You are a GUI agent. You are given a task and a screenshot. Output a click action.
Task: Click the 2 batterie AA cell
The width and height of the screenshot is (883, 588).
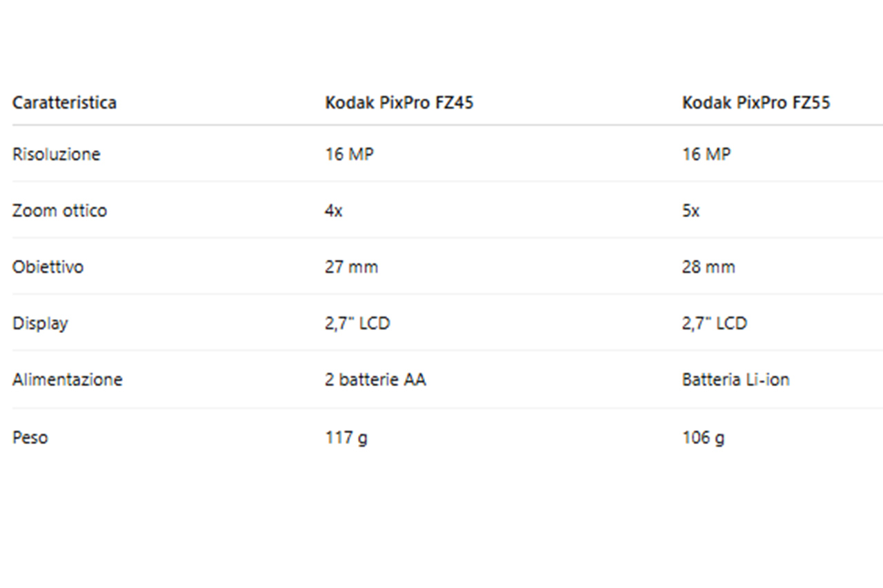click(375, 380)
